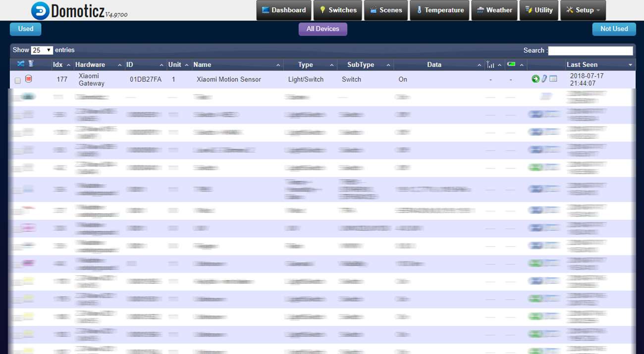Click the signal strength column header icon
The height and width of the screenshot is (354, 644).
coord(490,65)
